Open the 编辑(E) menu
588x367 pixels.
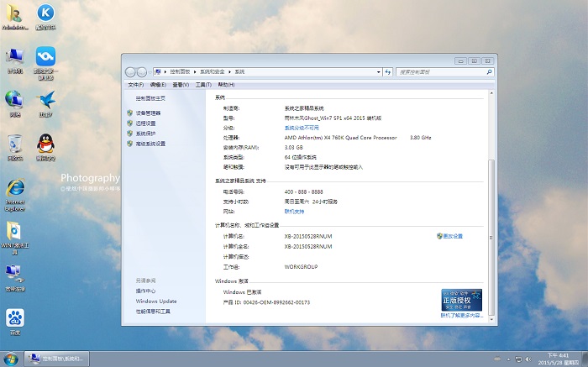point(158,85)
